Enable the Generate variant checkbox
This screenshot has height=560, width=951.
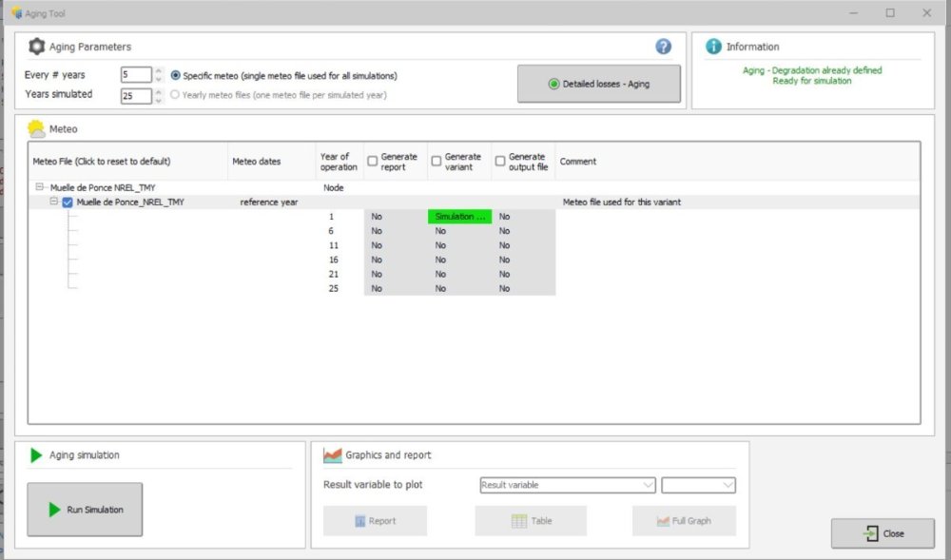pos(437,162)
